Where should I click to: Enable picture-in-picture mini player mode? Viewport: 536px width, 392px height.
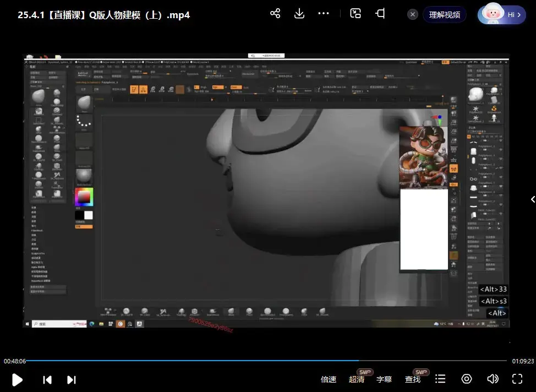point(355,14)
